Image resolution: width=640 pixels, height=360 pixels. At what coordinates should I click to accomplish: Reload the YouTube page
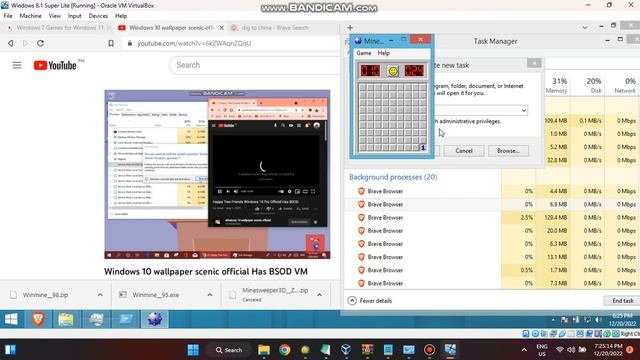click(40, 43)
